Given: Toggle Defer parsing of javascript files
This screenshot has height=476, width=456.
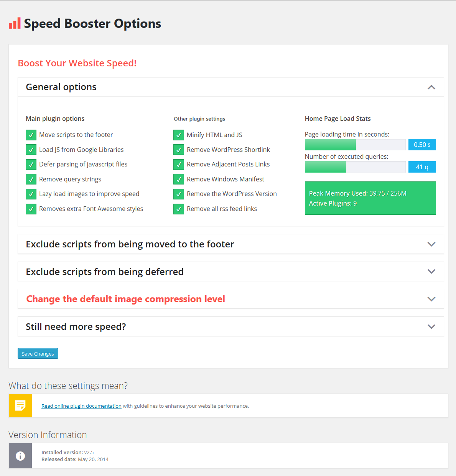Looking at the screenshot, I should (x=31, y=165).
